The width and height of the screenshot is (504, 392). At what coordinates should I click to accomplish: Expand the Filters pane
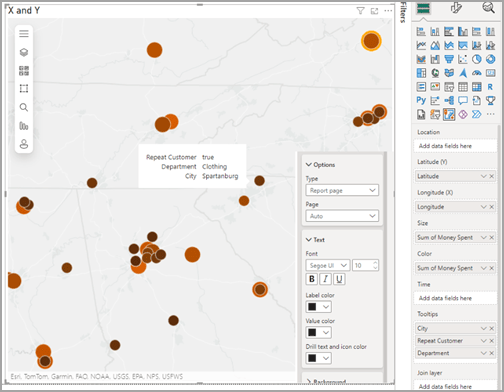pos(403,12)
